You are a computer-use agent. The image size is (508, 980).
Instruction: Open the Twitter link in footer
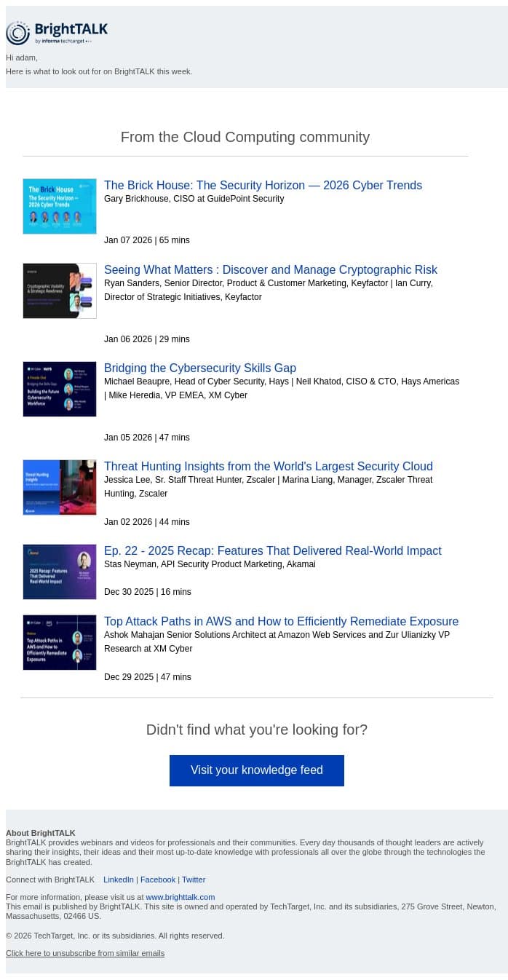[194, 880]
